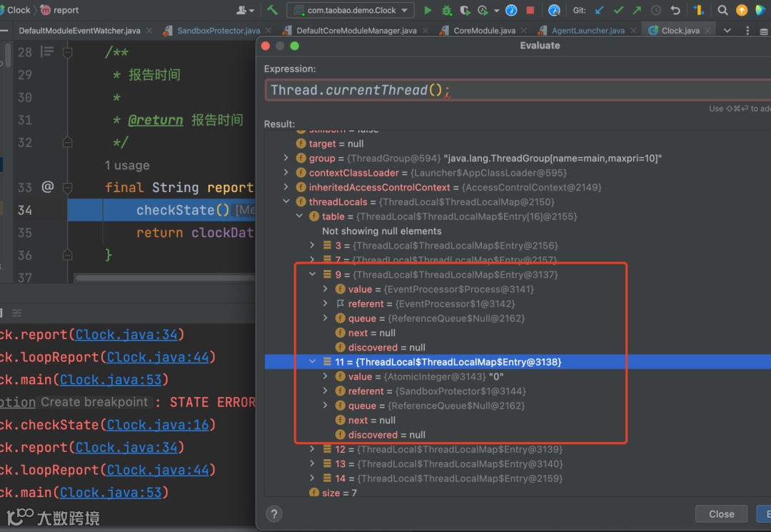
Task: Click 1 usage hint above report
Action: tap(127, 165)
